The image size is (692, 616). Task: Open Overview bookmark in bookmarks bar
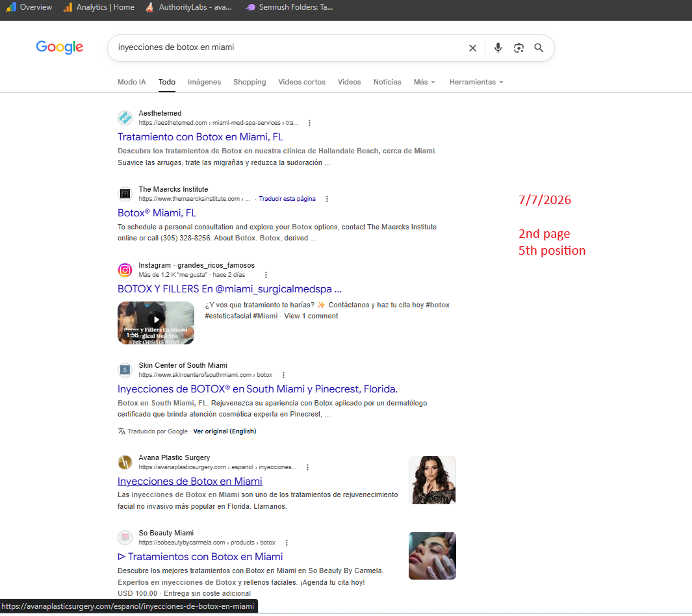coord(29,7)
